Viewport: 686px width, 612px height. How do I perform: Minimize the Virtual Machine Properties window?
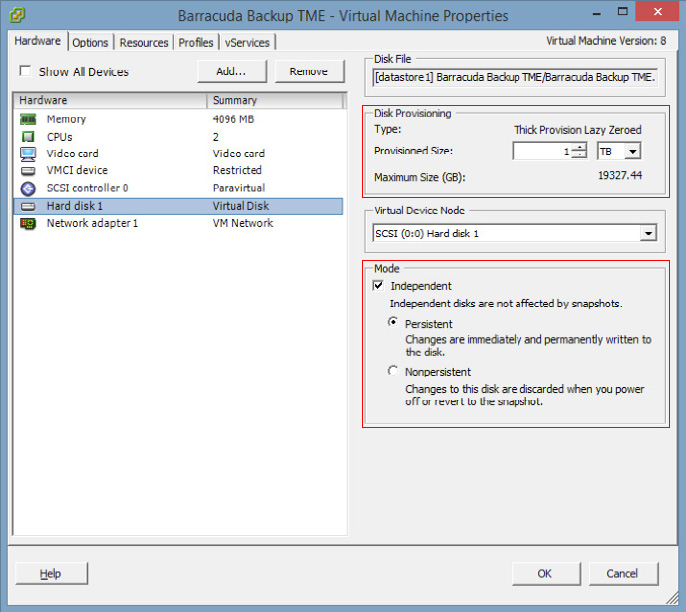coord(597,14)
